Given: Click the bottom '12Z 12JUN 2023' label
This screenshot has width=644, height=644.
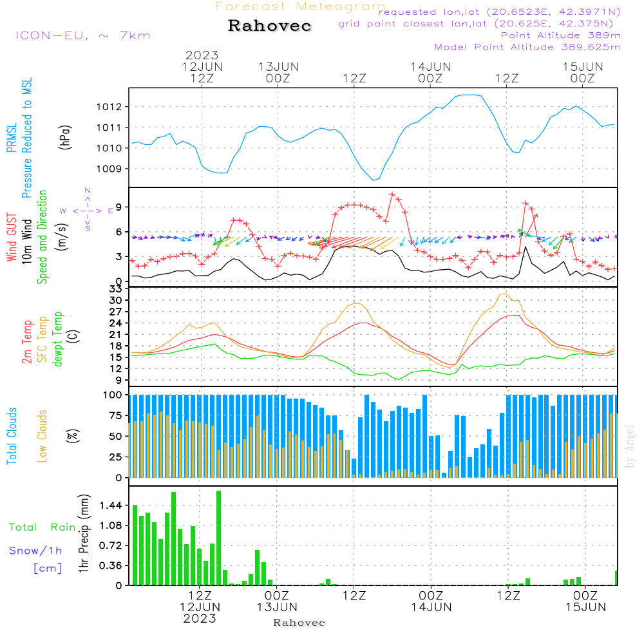Looking at the screenshot, I should click(200, 607).
